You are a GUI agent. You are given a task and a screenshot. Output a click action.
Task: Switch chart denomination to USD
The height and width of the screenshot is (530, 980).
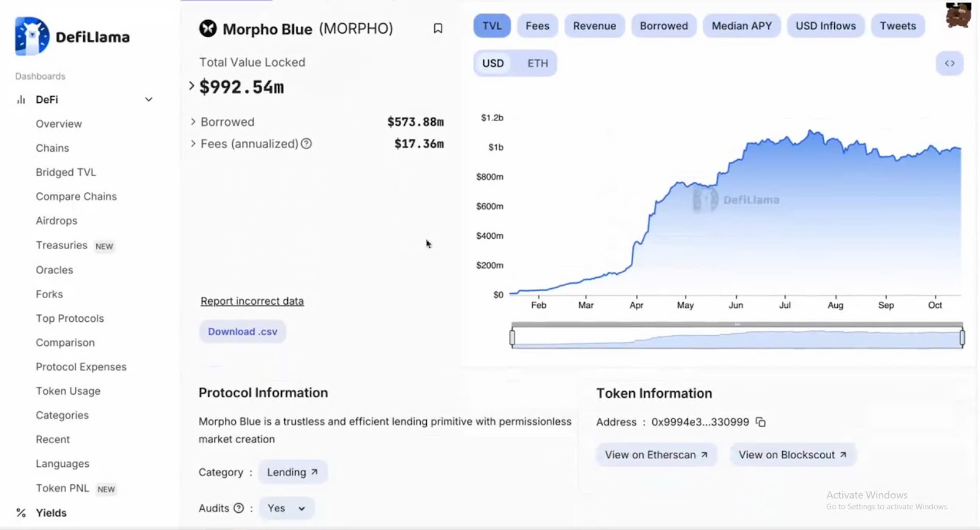click(x=493, y=63)
